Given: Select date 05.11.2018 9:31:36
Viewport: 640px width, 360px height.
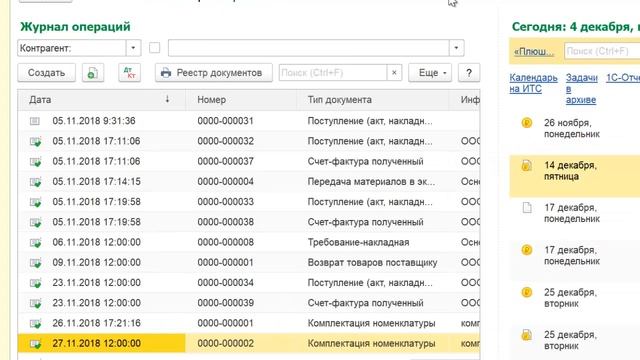Looking at the screenshot, I should (94, 121).
